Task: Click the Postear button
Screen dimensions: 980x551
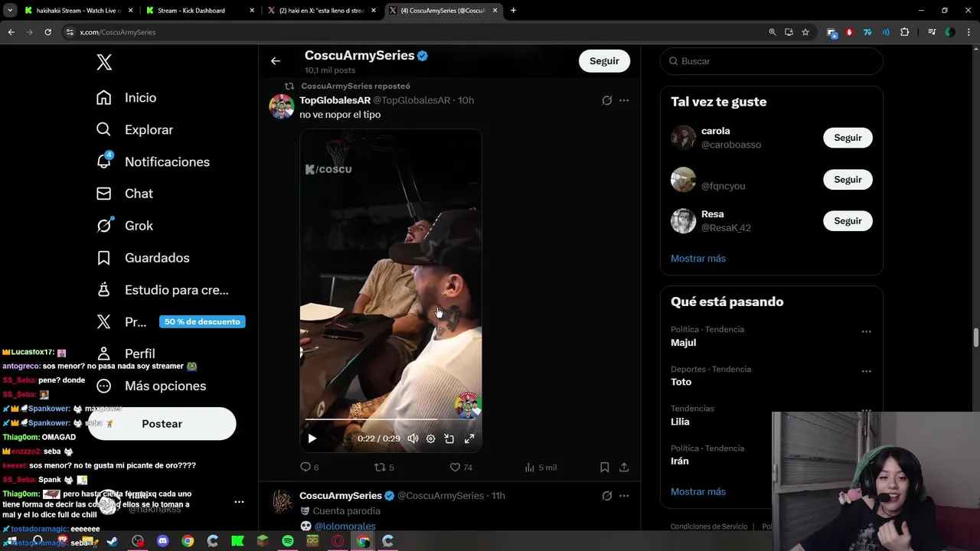Action: point(162,424)
